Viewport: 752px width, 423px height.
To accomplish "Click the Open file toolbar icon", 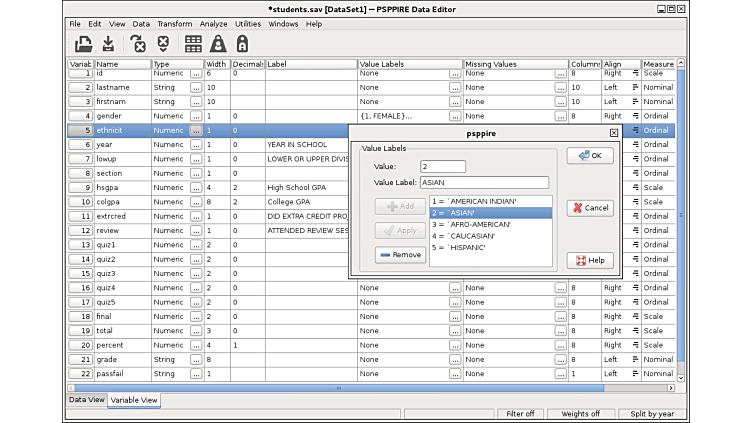I will [x=84, y=44].
